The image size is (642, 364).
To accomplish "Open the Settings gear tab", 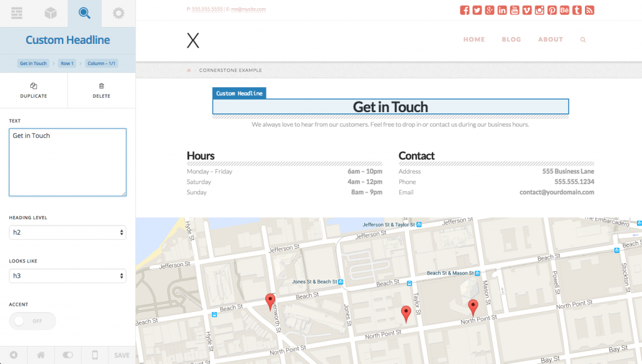I will (x=118, y=13).
